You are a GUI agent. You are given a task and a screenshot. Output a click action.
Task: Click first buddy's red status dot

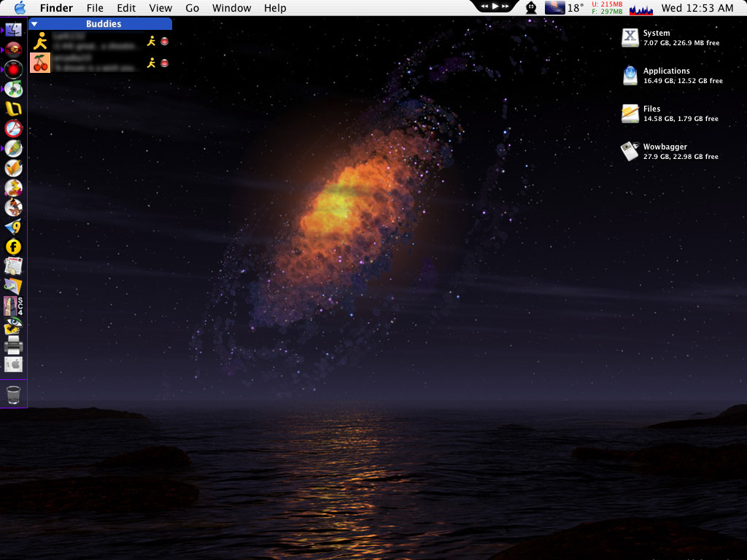164,42
